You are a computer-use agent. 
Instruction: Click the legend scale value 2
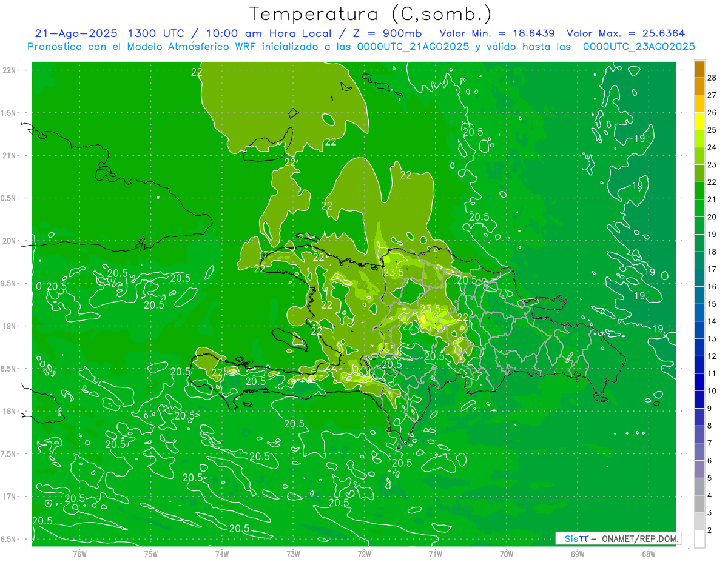[710, 530]
